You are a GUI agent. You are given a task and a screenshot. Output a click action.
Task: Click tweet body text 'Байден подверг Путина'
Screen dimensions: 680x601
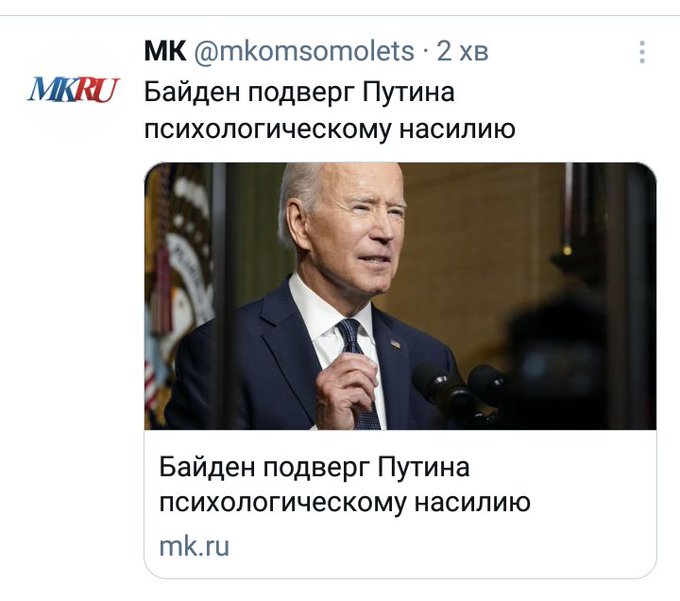point(299,92)
